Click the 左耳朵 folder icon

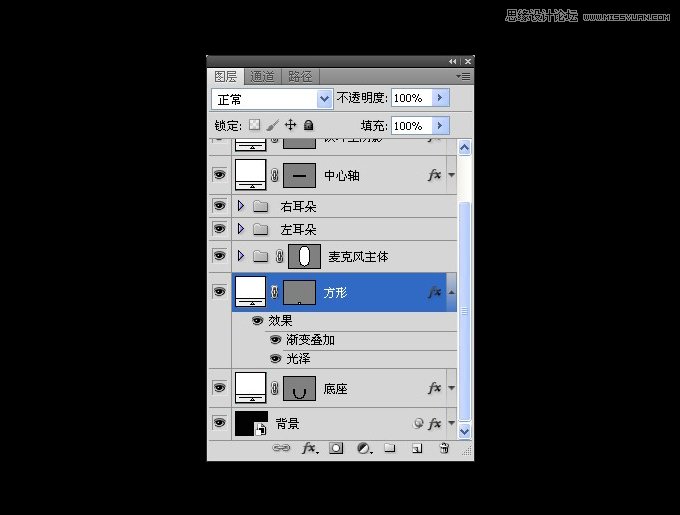[x=260, y=229]
